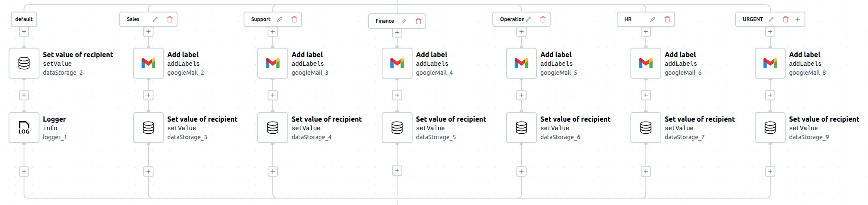Viewport: 868px width, 205px height.
Task: Edit the Sales branch with pencil icon
Action: 155,19
